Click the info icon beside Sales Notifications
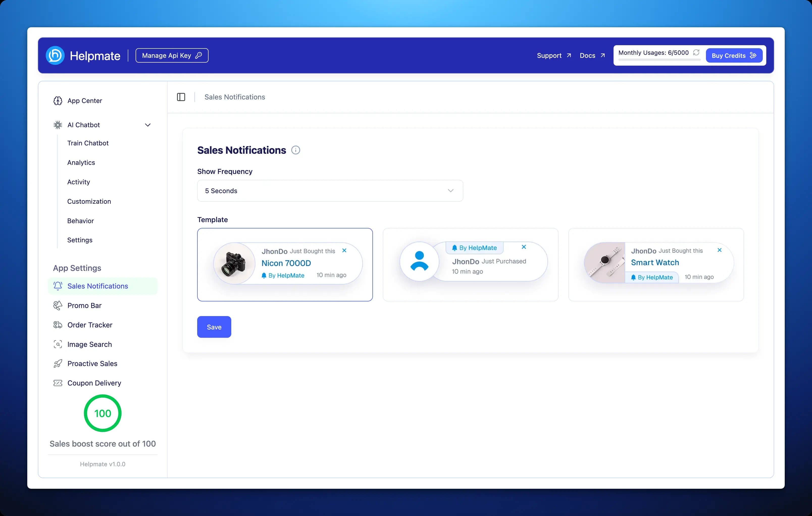This screenshot has width=812, height=516. pyautogui.click(x=295, y=150)
